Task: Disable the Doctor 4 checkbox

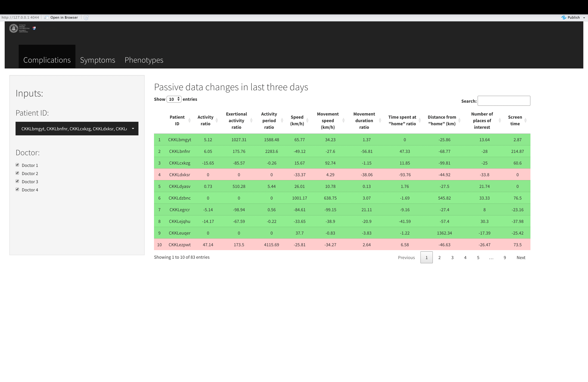Action: pyautogui.click(x=17, y=189)
